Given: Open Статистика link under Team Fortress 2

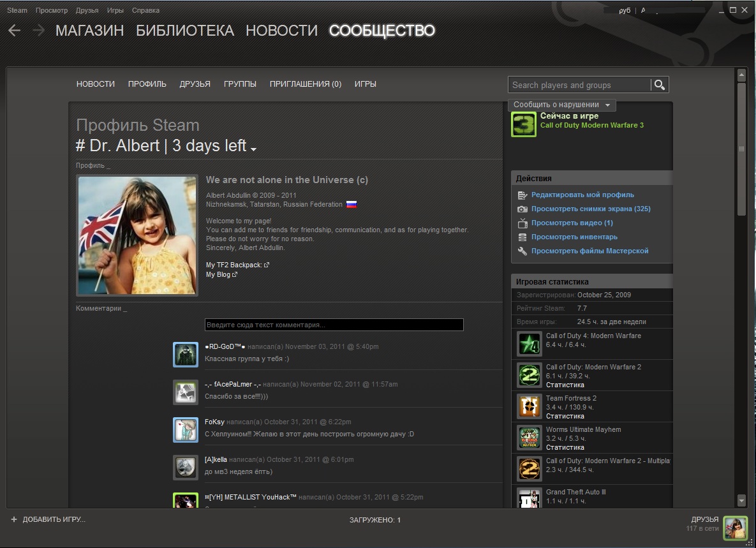Looking at the screenshot, I should [x=565, y=416].
